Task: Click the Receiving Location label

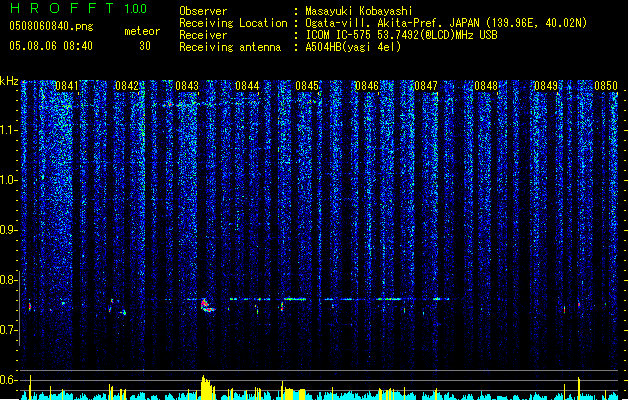Action: pyautogui.click(x=233, y=23)
